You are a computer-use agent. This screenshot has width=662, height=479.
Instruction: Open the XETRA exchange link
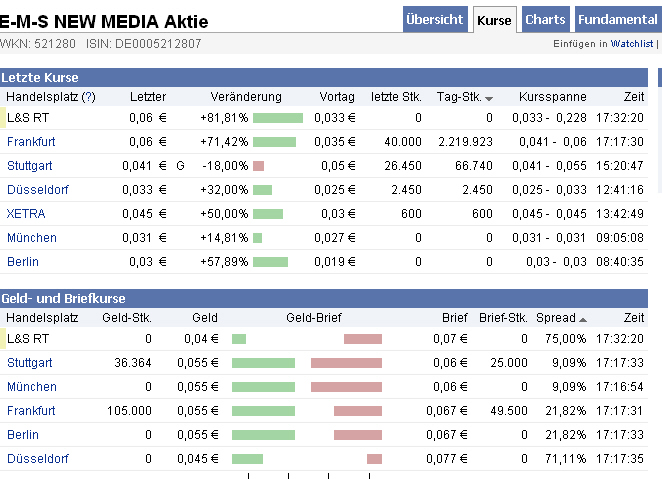[26, 213]
